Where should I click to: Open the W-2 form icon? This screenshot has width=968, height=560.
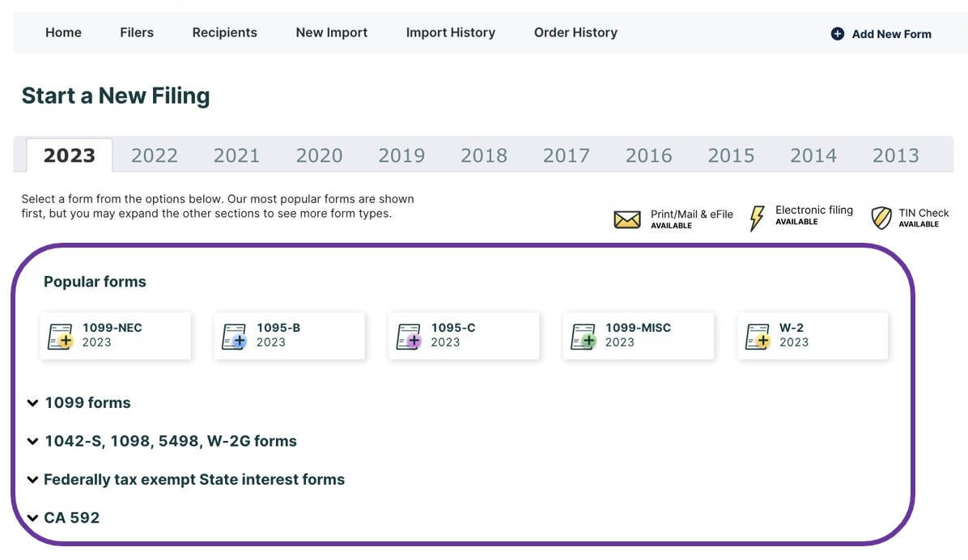(x=758, y=336)
